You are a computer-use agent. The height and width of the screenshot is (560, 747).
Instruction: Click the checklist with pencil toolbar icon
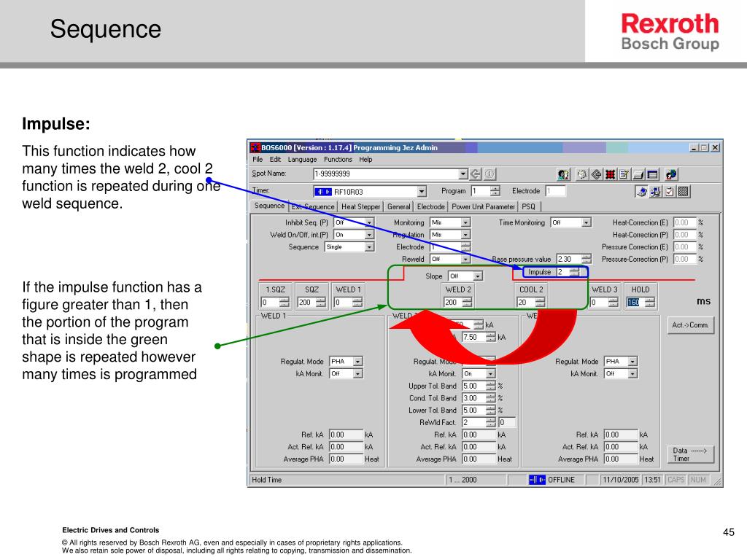pos(624,175)
